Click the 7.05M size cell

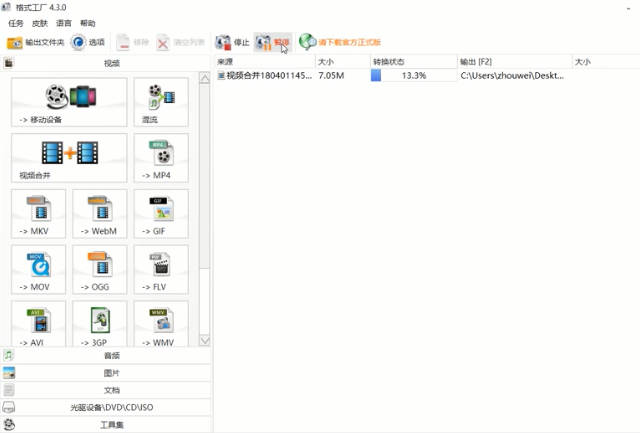331,75
